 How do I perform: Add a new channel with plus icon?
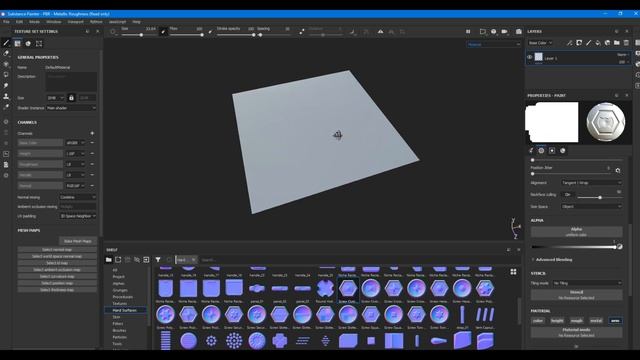(x=92, y=133)
